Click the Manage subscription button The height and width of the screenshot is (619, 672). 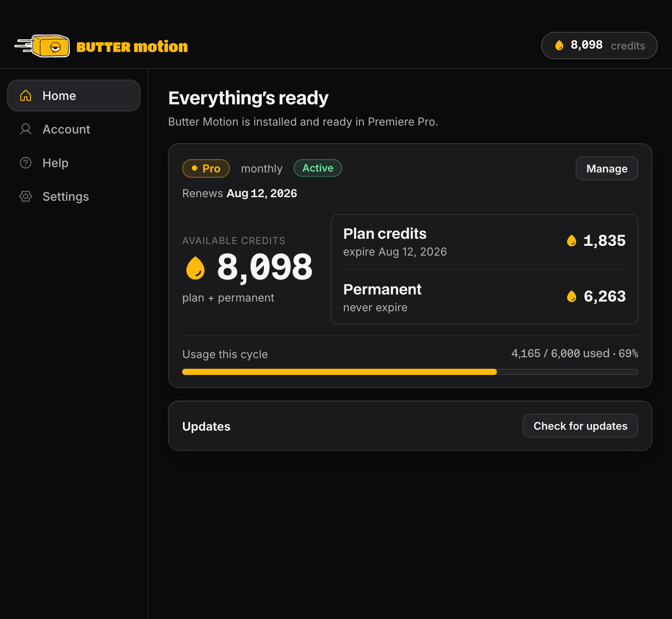pos(607,168)
